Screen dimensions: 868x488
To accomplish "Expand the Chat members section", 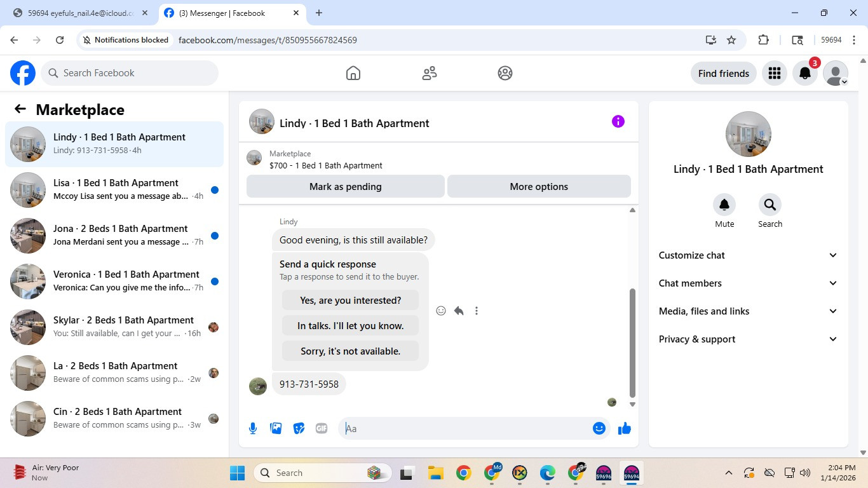I will (x=749, y=283).
